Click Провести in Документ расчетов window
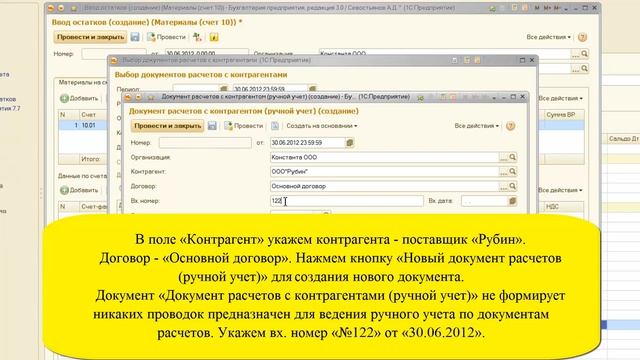640x360 pixels. click(244, 126)
